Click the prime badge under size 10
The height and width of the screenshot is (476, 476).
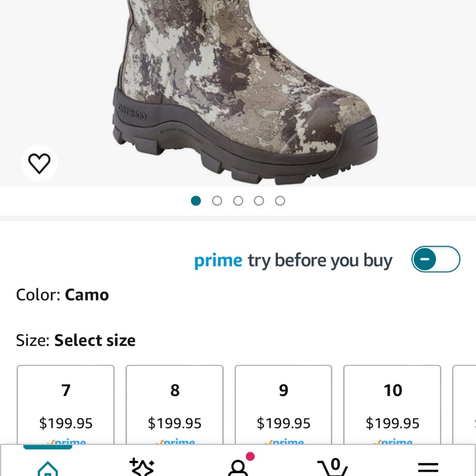pos(392,441)
